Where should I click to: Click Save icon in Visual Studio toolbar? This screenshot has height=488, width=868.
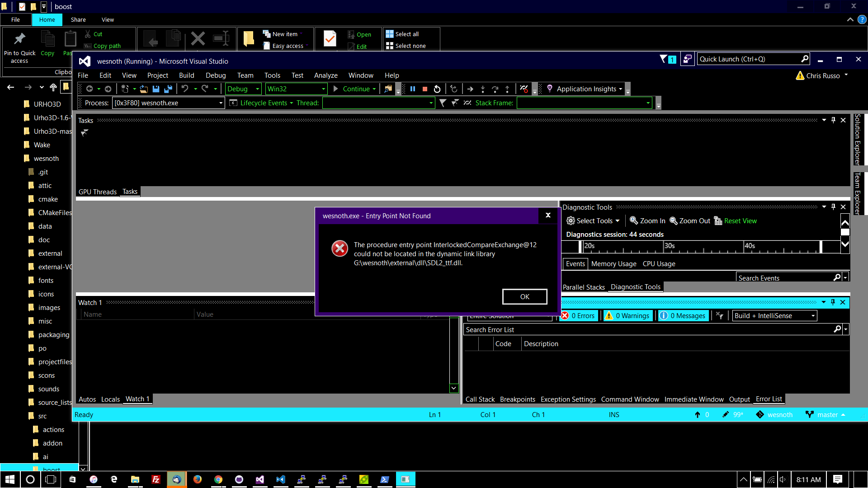(x=156, y=89)
